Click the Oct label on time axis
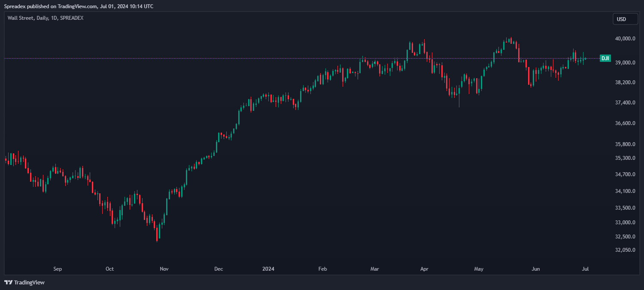Screen dimensions: 644x290 109,269
